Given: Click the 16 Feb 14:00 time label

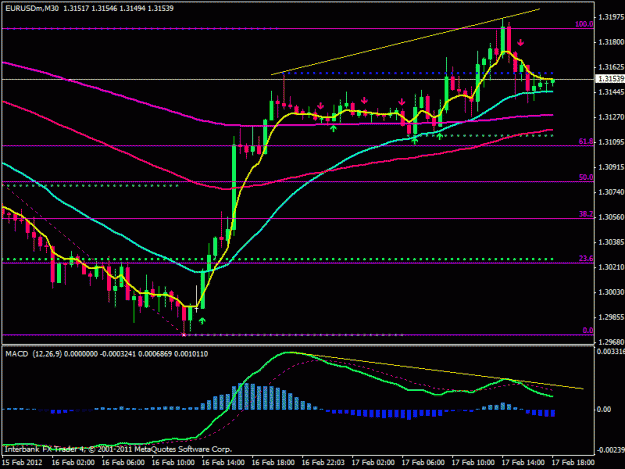Looking at the screenshot, I should pos(223,463).
